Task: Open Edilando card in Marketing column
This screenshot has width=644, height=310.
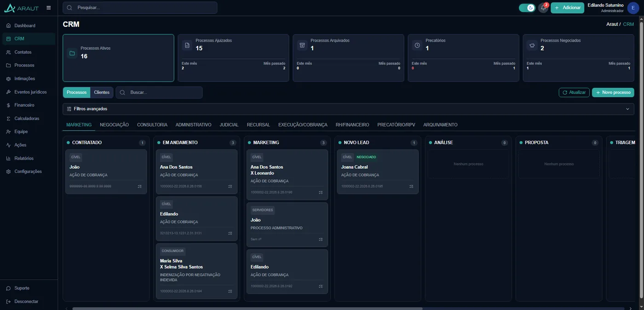Action: coord(287,271)
